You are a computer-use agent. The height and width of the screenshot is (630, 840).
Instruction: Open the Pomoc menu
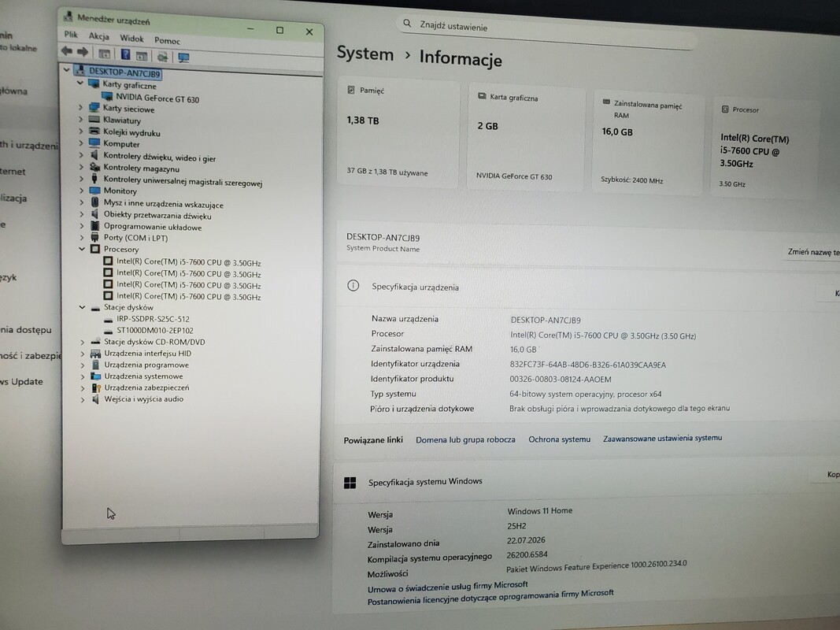click(167, 40)
